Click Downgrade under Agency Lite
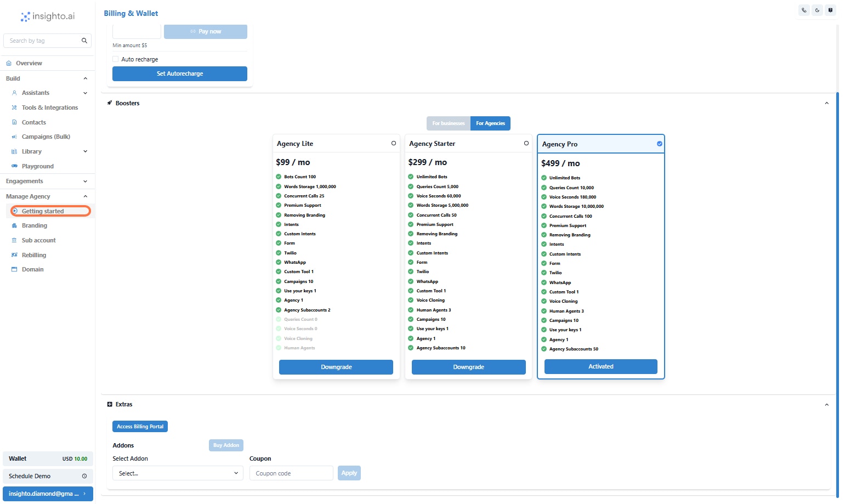This screenshot has width=845, height=504. [336, 367]
